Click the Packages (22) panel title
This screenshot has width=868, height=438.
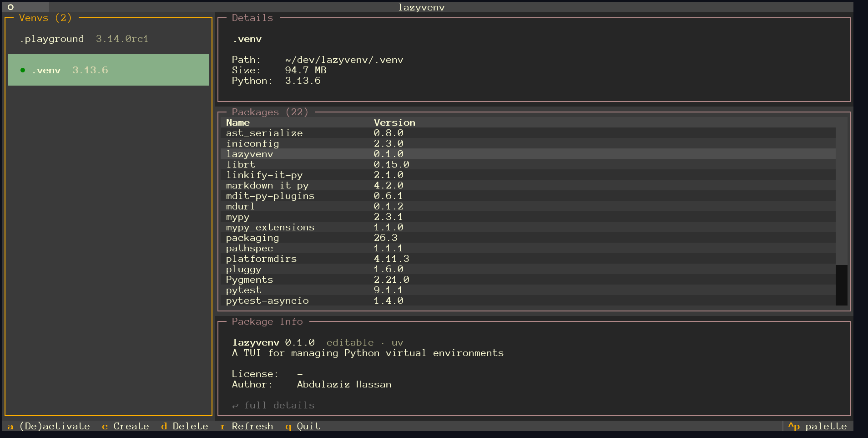pyautogui.click(x=270, y=112)
